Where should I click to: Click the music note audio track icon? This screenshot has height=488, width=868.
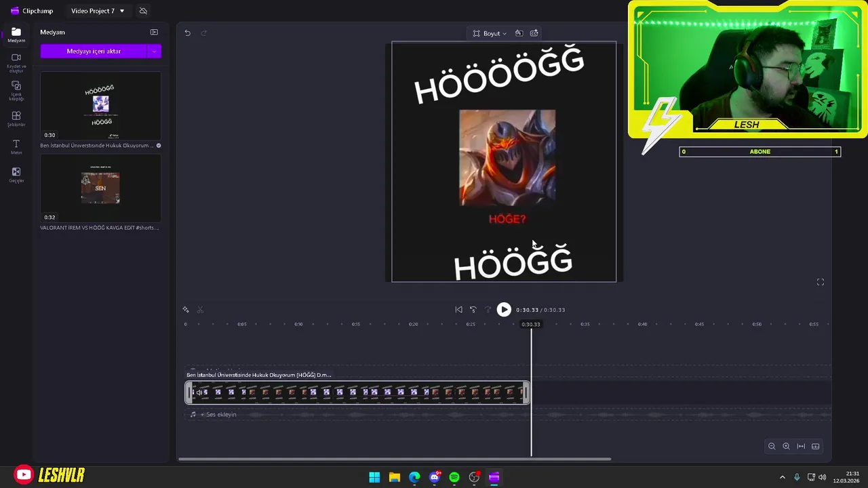[193, 414]
